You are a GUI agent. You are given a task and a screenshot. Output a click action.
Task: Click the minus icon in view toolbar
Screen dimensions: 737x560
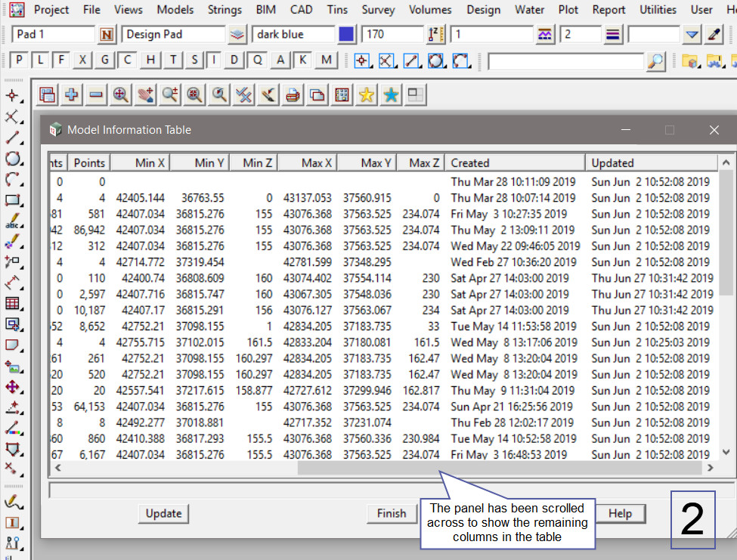coord(96,94)
